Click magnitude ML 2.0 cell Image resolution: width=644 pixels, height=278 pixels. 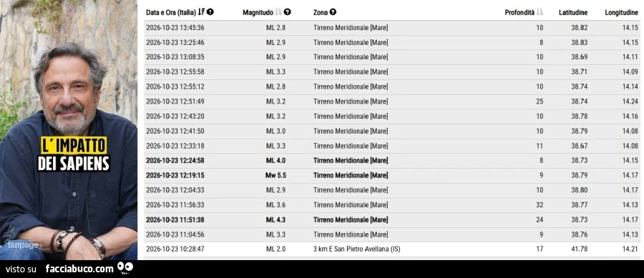(x=275, y=249)
